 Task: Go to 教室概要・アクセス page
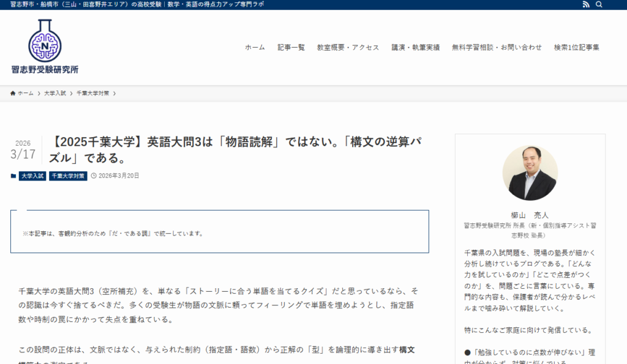pyautogui.click(x=348, y=48)
